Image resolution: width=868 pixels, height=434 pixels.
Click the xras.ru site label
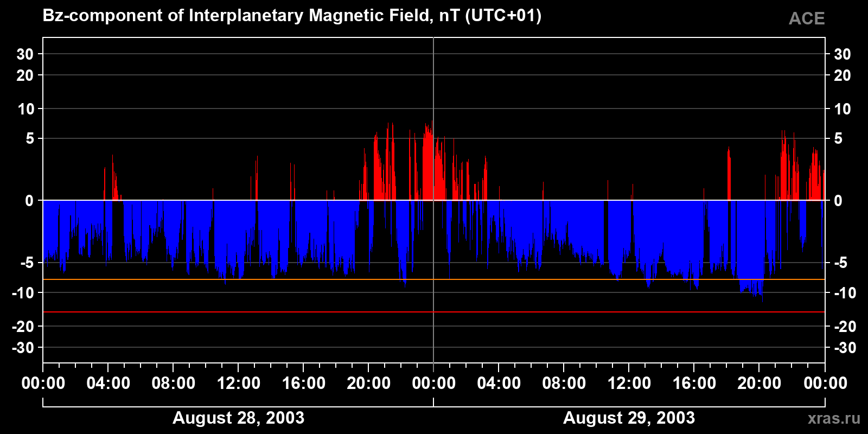click(834, 418)
